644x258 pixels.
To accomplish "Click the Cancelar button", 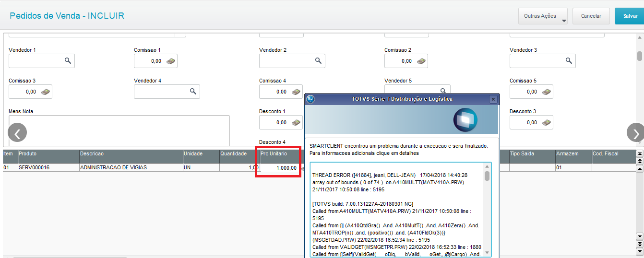I will (591, 16).
